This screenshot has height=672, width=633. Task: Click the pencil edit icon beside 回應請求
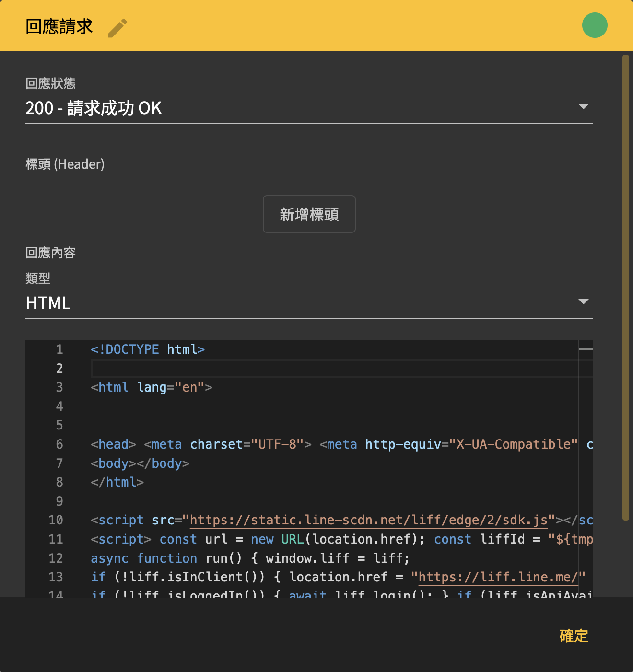pos(117,28)
